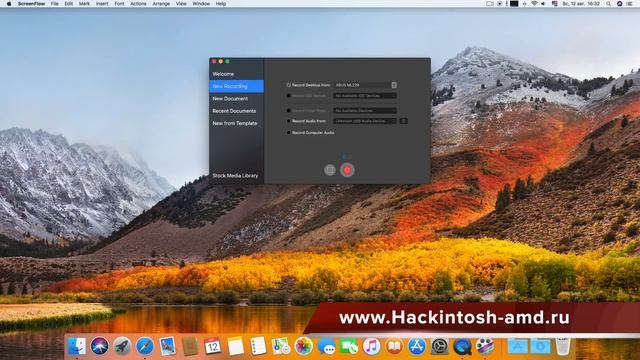Click the menu bar clock showing 16:32

click(581, 4)
